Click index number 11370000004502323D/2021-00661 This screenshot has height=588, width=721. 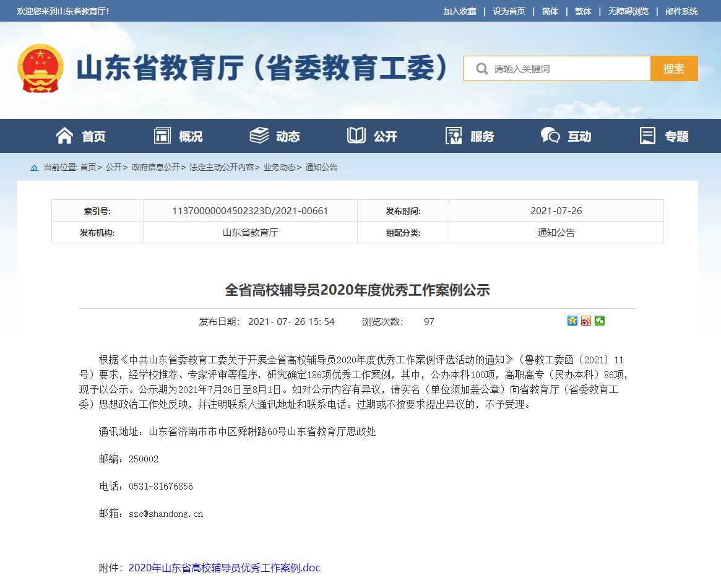[250, 210]
